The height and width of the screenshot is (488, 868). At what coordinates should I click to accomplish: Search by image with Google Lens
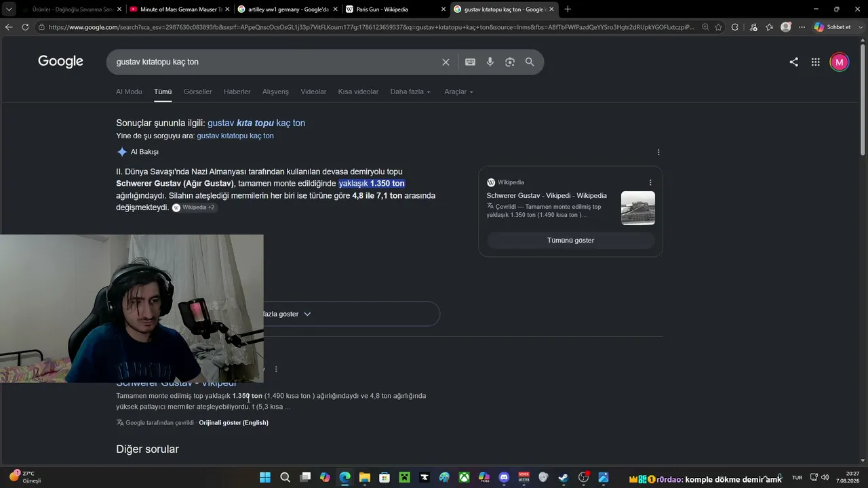(510, 62)
